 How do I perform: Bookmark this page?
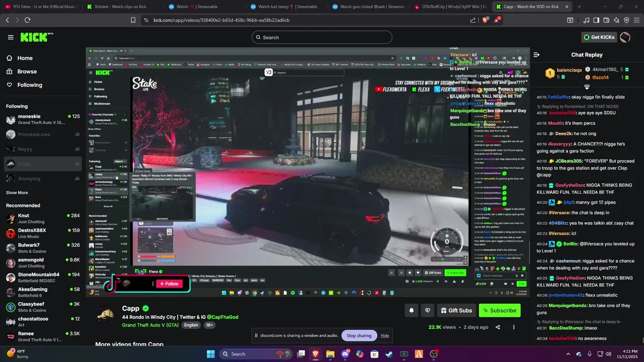click(133, 20)
